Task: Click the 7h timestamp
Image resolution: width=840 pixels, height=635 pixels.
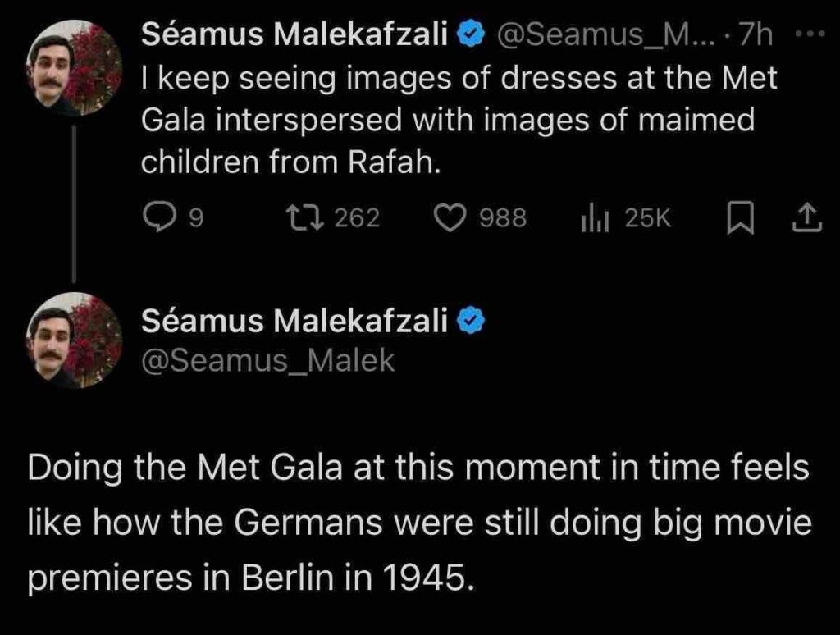Action: click(x=756, y=35)
